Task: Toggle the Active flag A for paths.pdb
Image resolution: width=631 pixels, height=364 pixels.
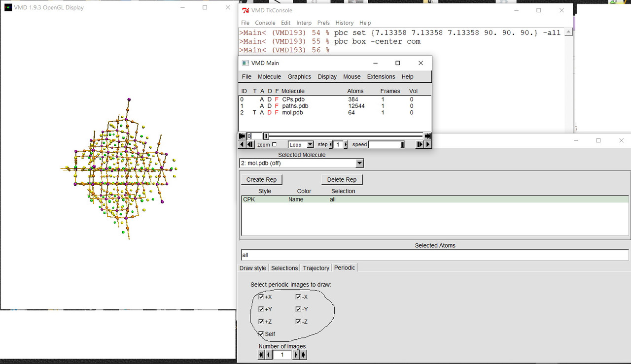Action: click(262, 106)
